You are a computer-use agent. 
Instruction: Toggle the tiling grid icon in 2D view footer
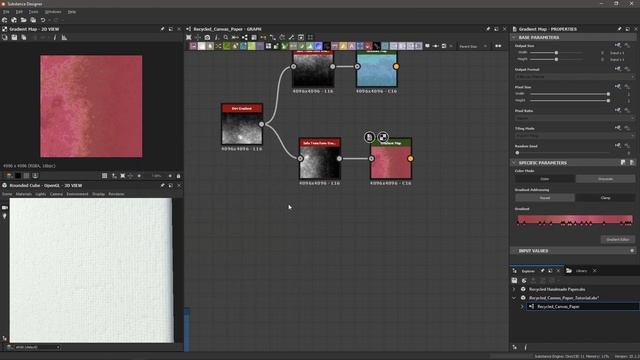[104, 176]
